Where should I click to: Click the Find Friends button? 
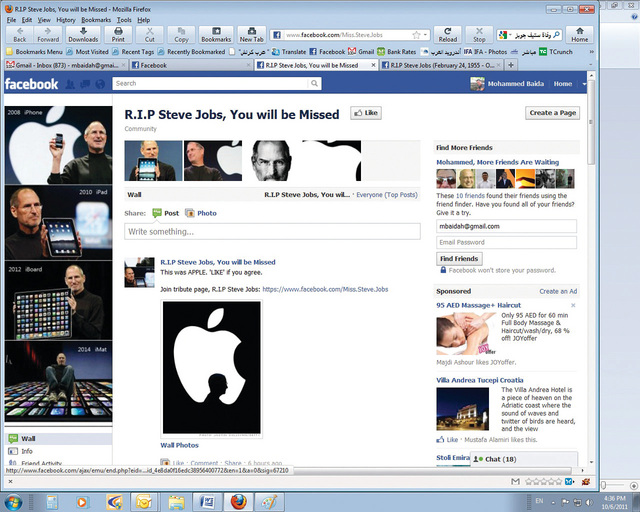click(x=459, y=258)
